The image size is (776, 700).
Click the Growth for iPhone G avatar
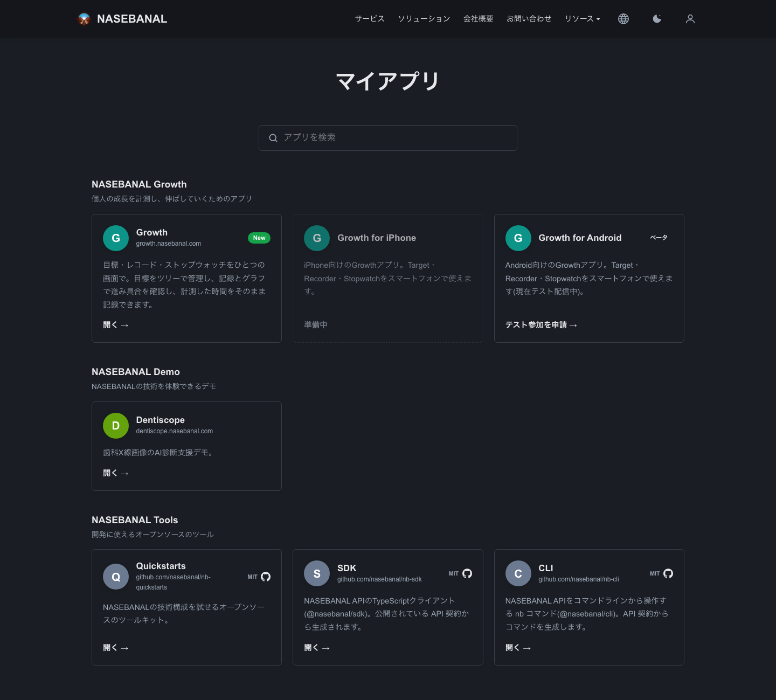317,238
